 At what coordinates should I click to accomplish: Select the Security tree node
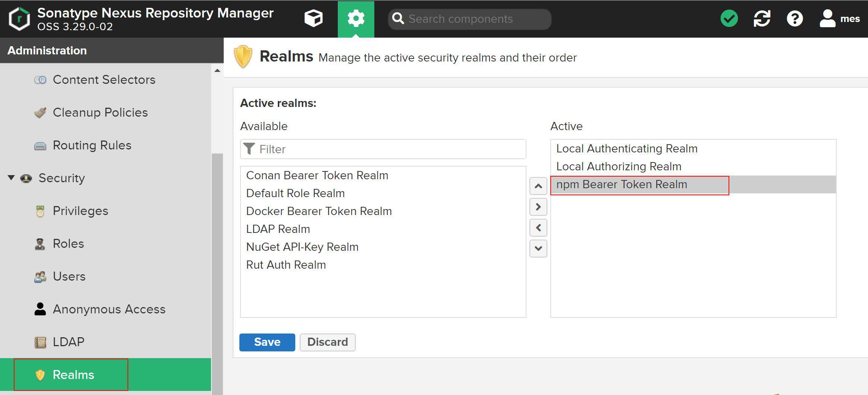click(x=106, y=178)
